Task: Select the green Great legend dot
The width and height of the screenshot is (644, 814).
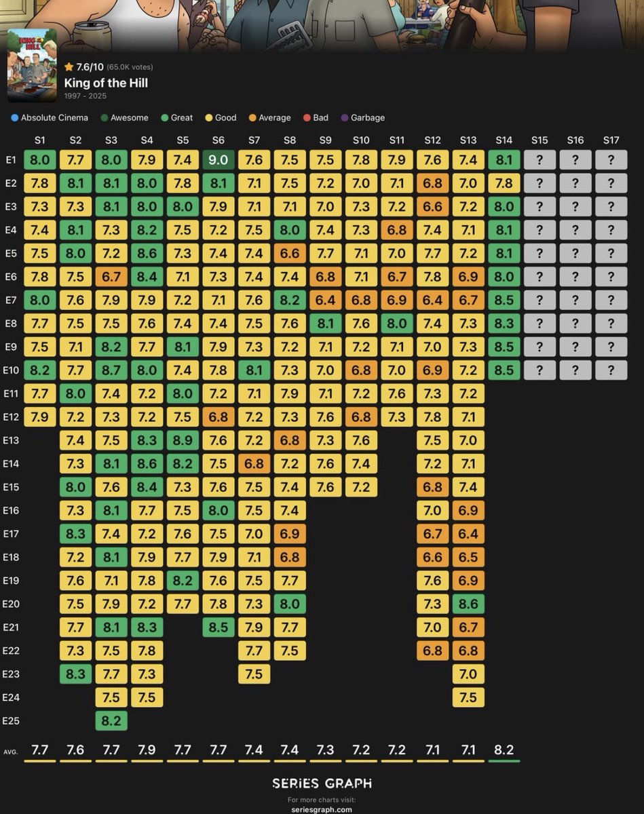Action: (x=164, y=118)
